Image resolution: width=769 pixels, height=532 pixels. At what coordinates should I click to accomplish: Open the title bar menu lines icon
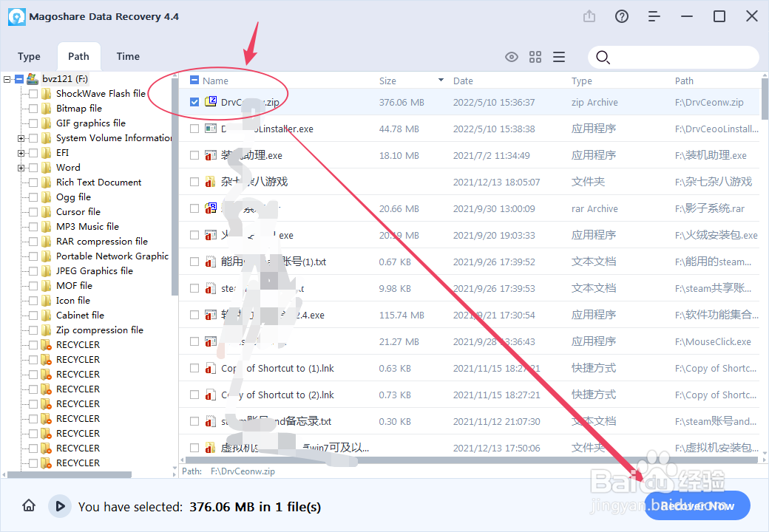654,17
